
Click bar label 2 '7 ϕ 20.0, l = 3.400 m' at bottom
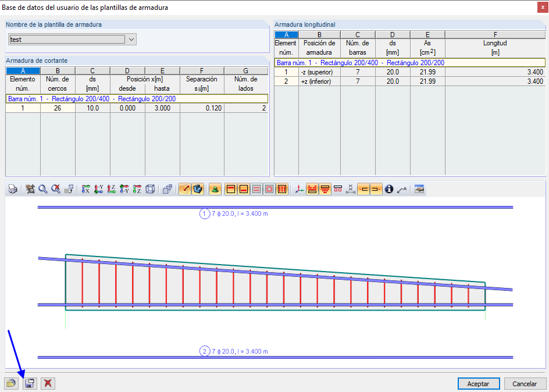(x=240, y=351)
